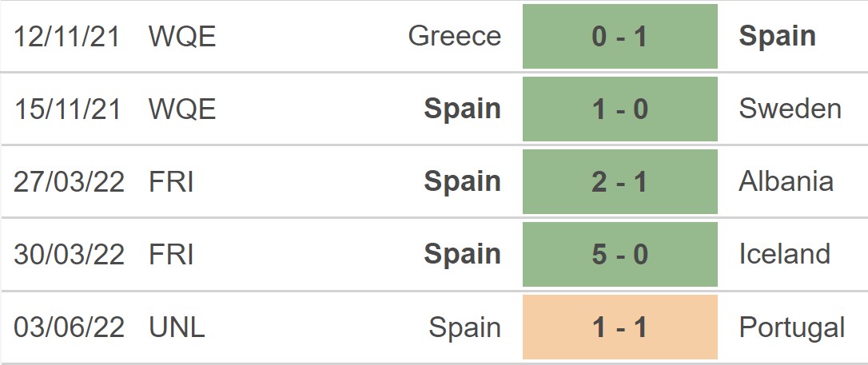Screen dimensions: 868x365
Task: Open the Spain 5 - 0 Iceland score
Action: [620, 255]
